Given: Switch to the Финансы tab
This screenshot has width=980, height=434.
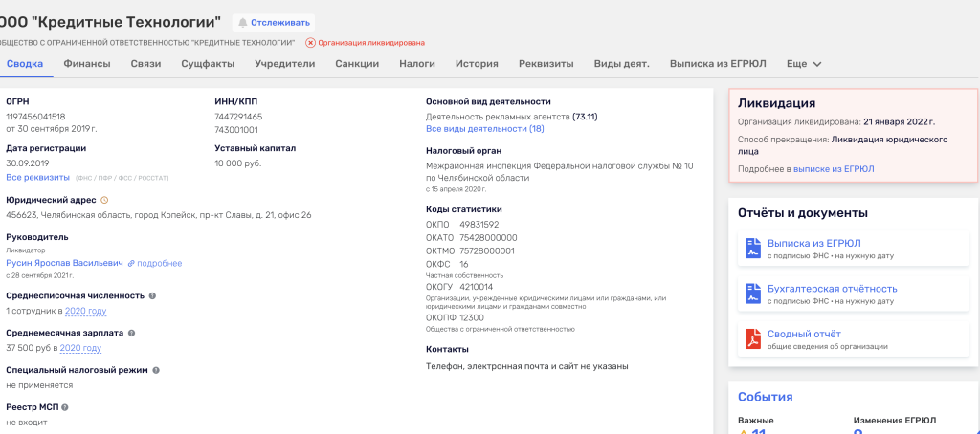Looking at the screenshot, I should pyautogui.click(x=87, y=64).
